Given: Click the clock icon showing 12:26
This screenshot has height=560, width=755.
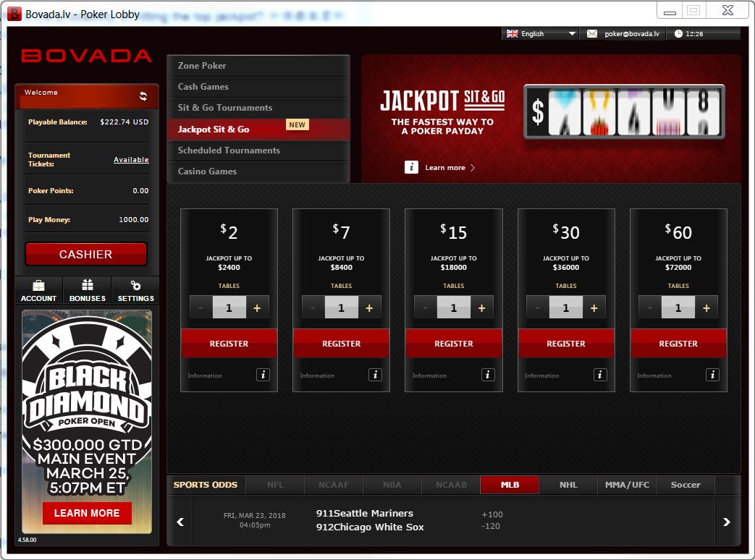Looking at the screenshot, I should pos(678,34).
